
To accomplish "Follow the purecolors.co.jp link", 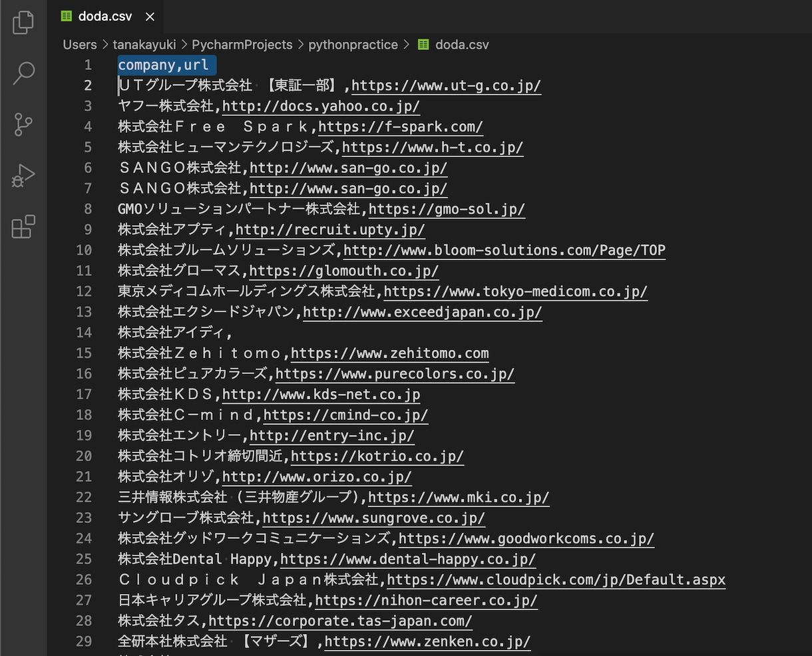I will click(x=395, y=374).
